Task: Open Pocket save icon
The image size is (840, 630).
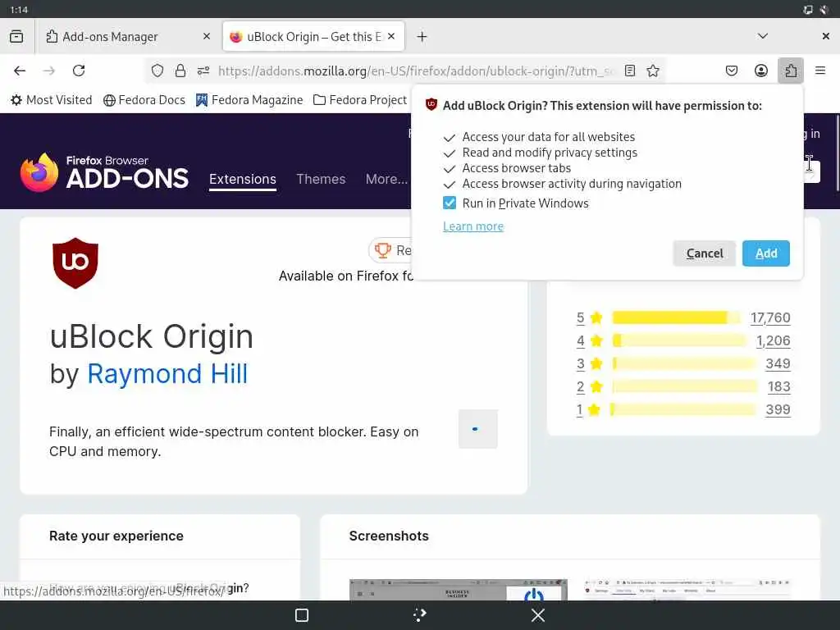Action: coord(731,71)
